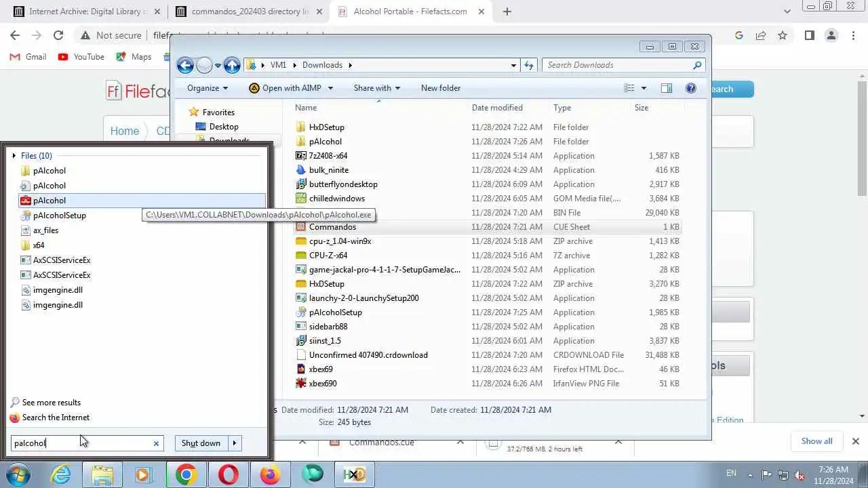Click the change view icon in Explorer
Image resolution: width=868 pixels, height=488 pixels.
pos(629,88)
